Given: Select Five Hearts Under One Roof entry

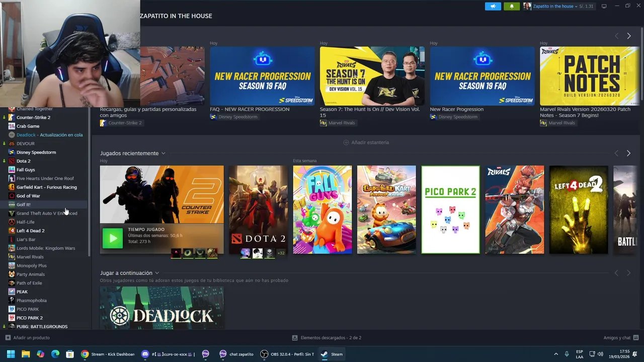Looking at the screenshot, I should [x=45, y=178].
